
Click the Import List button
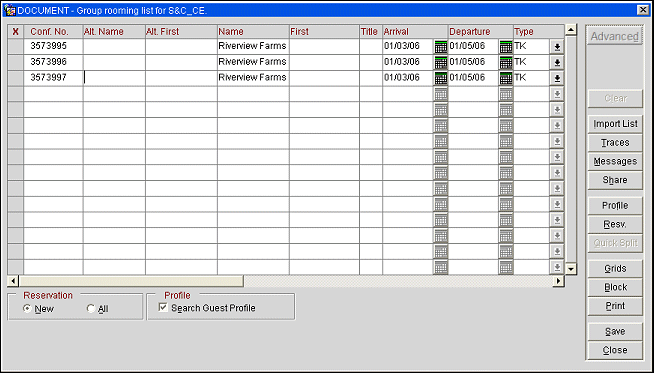pyautogui.click(x=615, y=124)
